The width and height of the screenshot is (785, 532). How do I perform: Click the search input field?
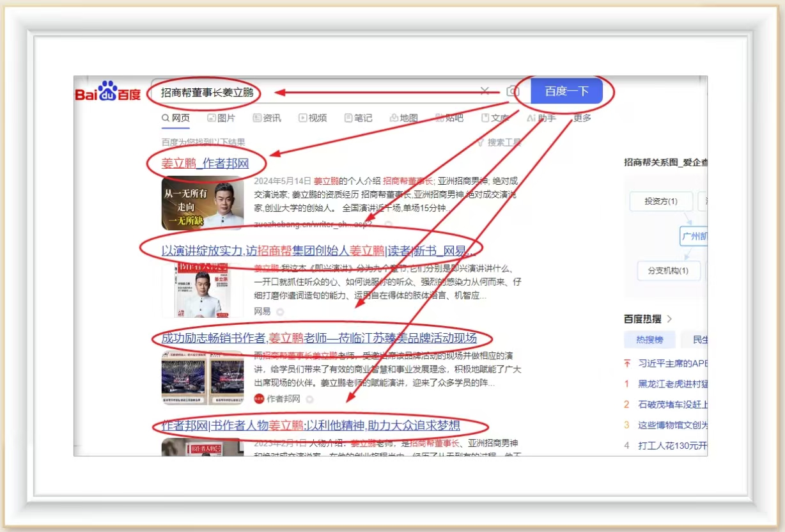point(320,92)
